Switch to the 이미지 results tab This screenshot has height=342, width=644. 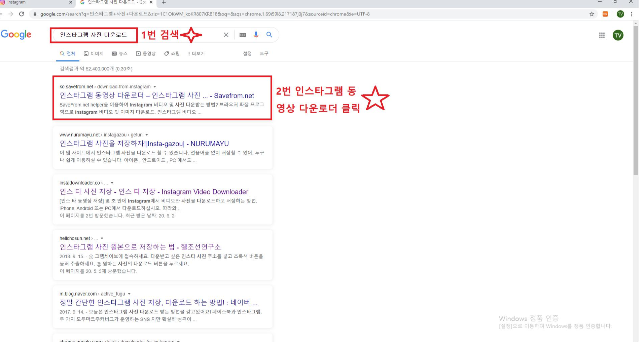point(94,54)
